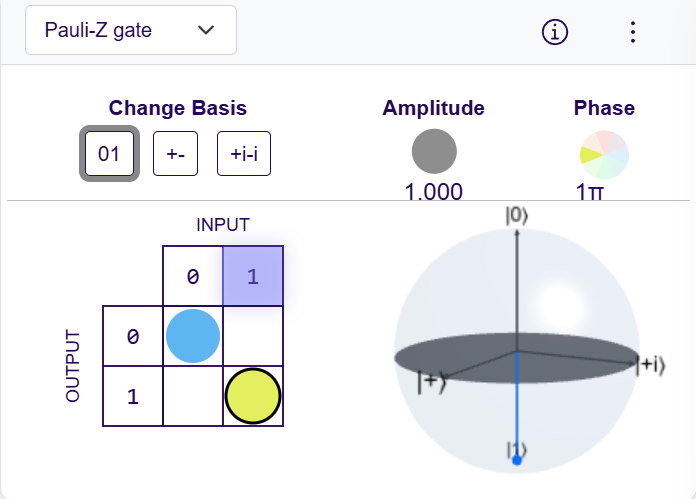Click the blue state dot on Bloch sphere

pyautogui.click(x=516, y=460)
